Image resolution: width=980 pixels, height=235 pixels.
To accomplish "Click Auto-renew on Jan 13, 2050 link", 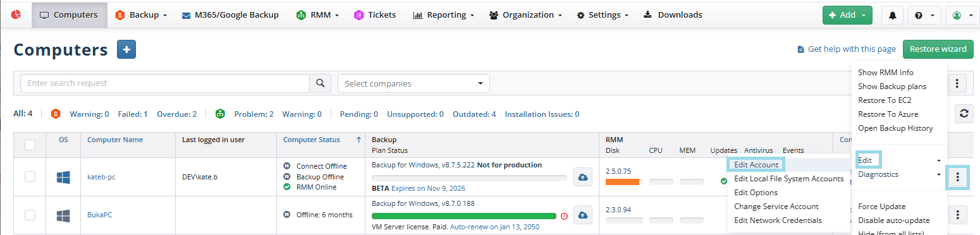I will [494, 226].
